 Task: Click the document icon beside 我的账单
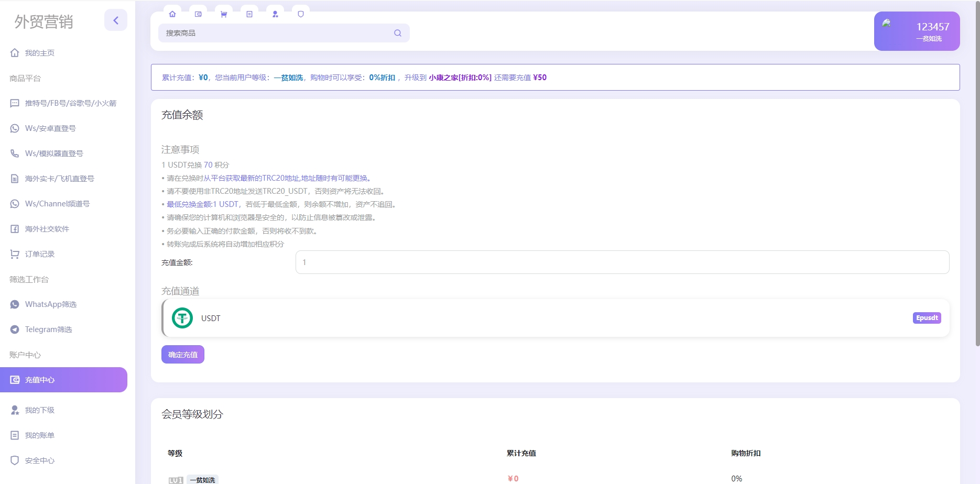[15, 435]
